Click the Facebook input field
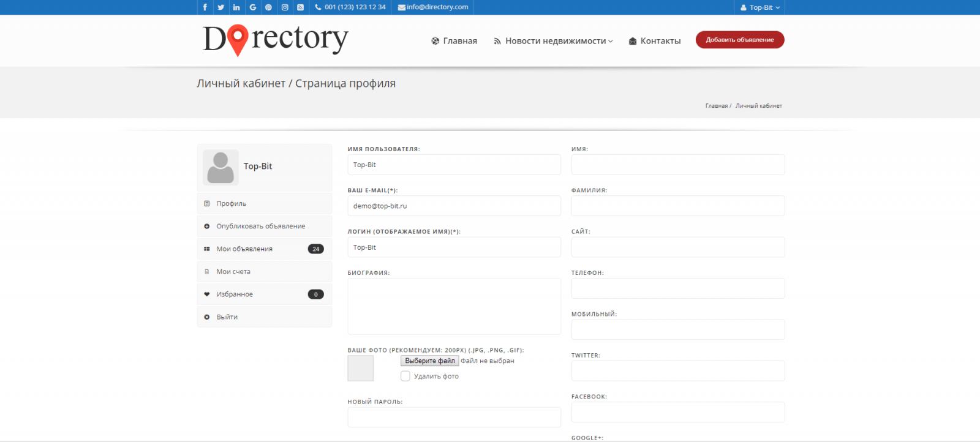The height and width of the screenshot is (442, 980). click(678, 412)
